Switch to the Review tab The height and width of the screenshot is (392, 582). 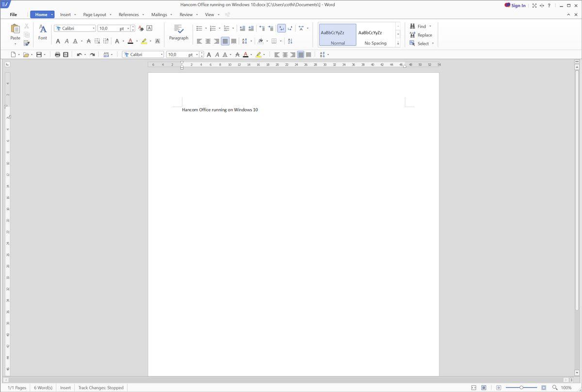coord(186,15)
